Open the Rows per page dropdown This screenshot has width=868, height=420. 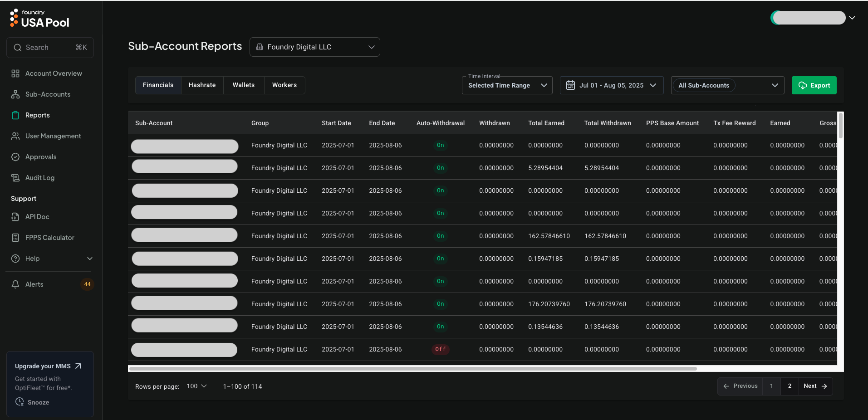[196, 386]
